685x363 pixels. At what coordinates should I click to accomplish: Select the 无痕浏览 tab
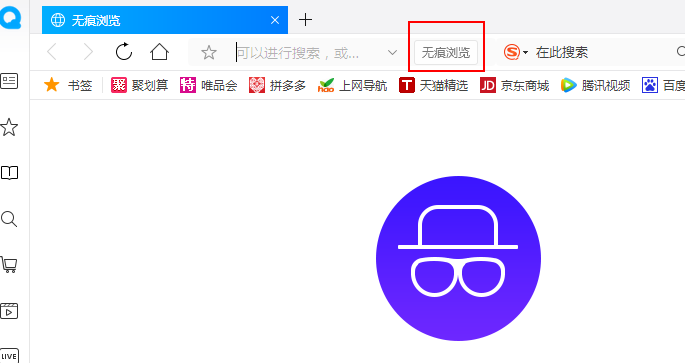pos(165,20)
